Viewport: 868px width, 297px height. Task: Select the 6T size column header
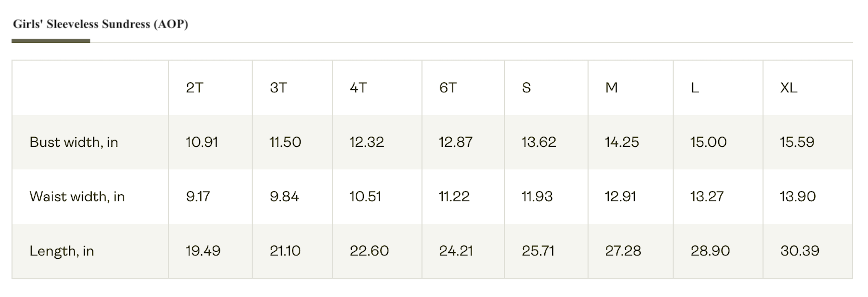(x=448, y=88)
